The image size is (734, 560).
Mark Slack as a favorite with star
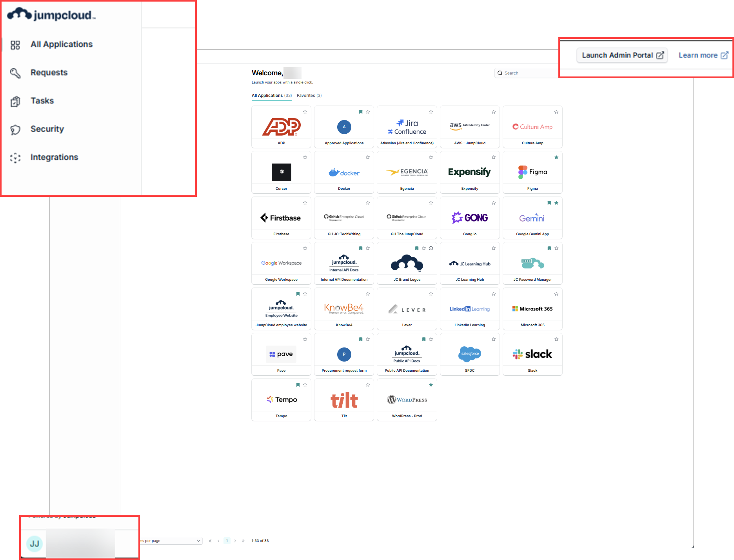click(556, 339)
